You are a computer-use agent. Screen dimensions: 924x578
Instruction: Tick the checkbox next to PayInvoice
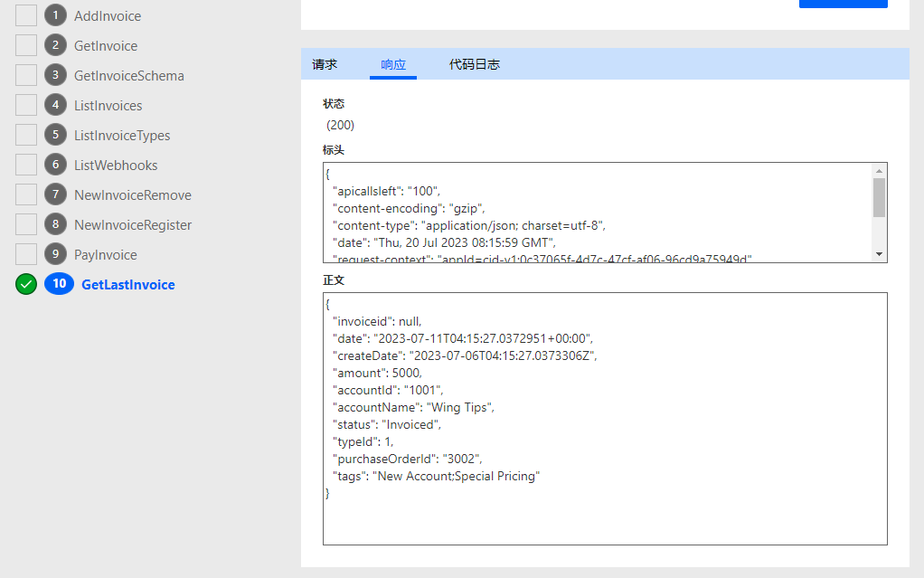point(26,254)
